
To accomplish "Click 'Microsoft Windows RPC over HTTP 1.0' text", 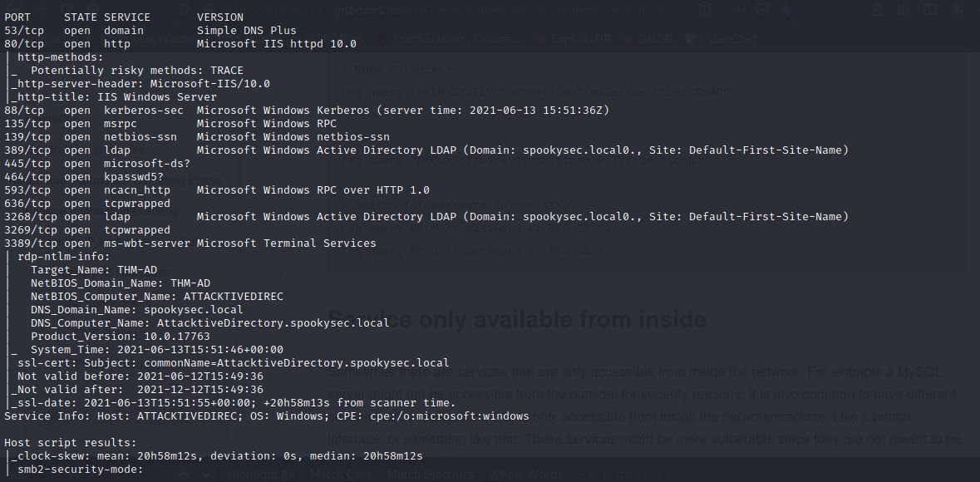I will [313, 190].
